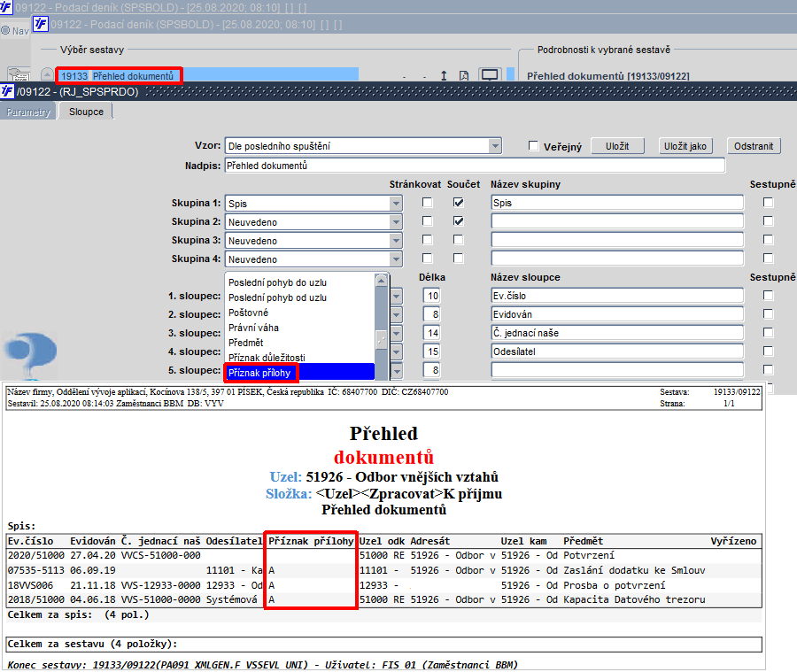Click the column list scrollbar thumb
Image resolution: width=797 pixels, height=672 pixels.
[x=381, y=339]
